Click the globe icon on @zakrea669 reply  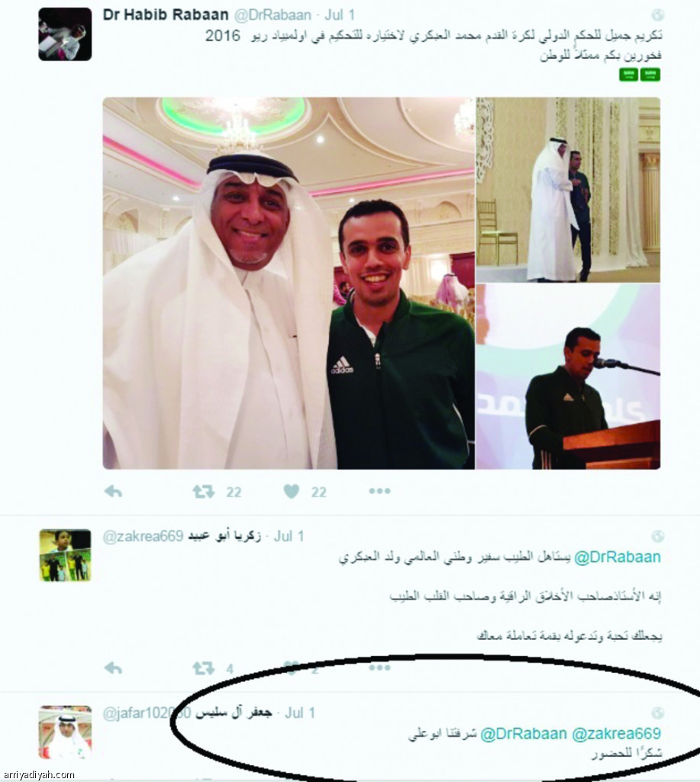(657, 536)
